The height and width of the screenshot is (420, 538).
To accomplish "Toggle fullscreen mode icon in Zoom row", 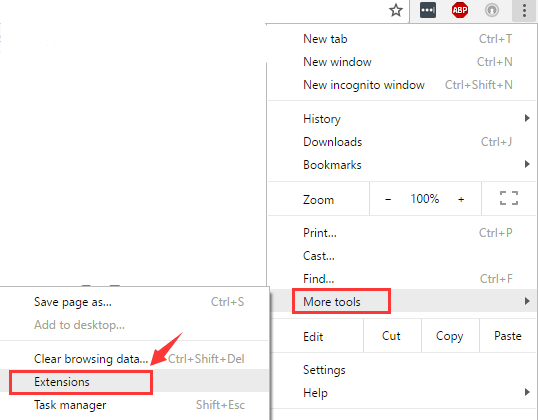I will pyautogui.click(x=509, y=198).
